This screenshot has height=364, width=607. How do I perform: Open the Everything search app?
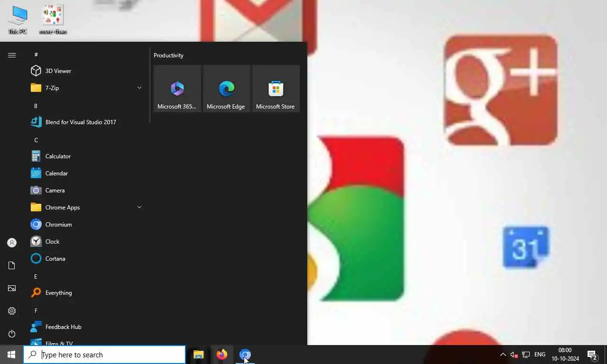(86, 292)
